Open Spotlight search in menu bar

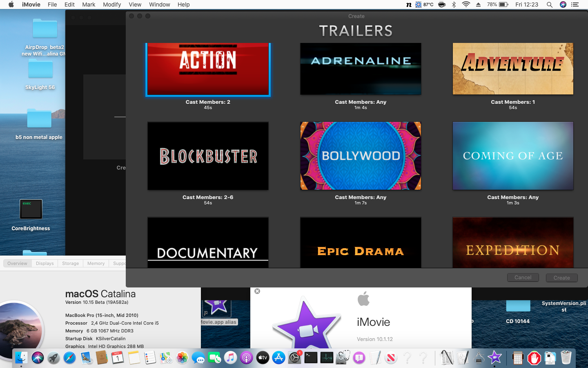click(x=550, y=4)
